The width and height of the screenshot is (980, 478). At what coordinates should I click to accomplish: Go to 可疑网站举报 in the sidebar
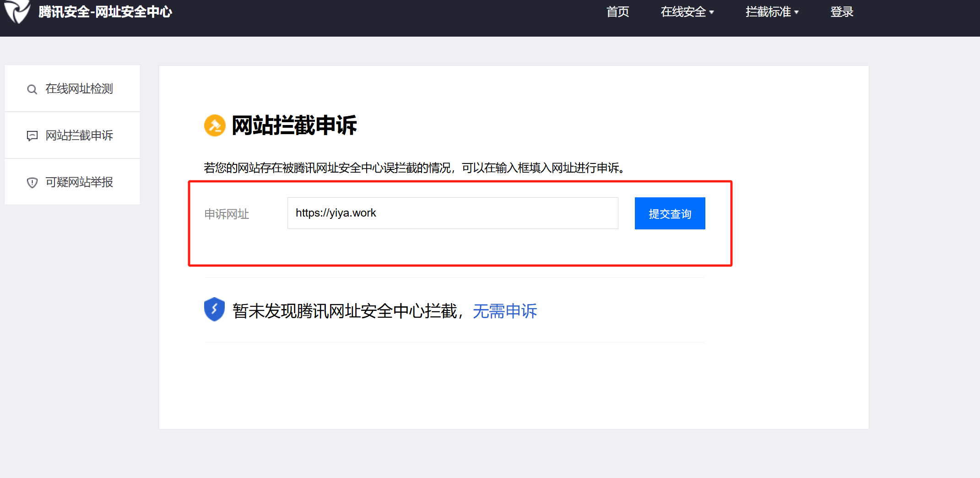72,182
